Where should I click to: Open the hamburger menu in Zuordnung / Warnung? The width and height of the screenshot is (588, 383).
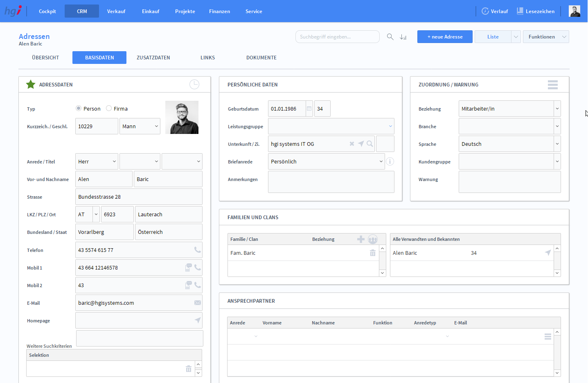(552, 84)
